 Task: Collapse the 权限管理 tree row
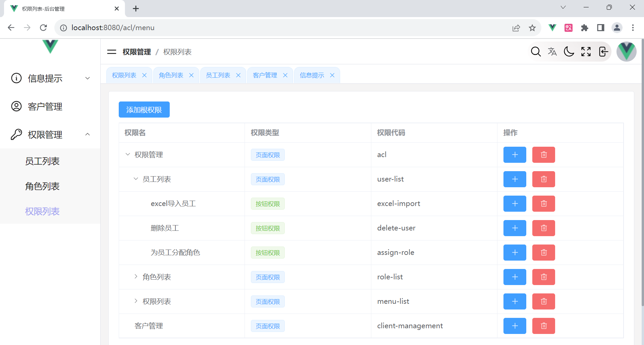point(128,154)
